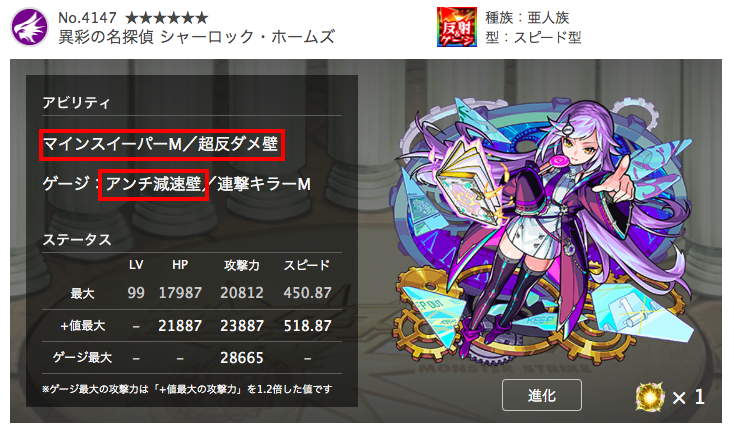Click the gauge max attack value 28665
The image size is (734, 432).
click(x=242, y=358)
